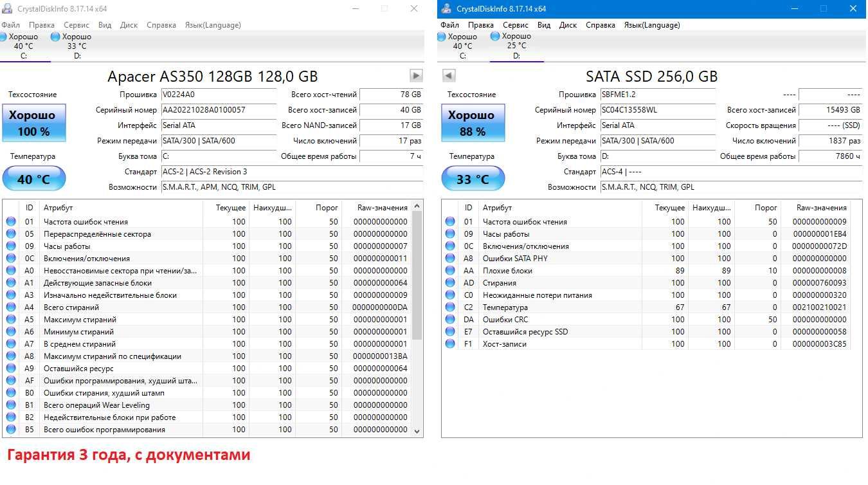The height and width of the screenshot is (485, 868).
Task: Click the Хорошо 88 % health status button
Action: coord(473,124)
